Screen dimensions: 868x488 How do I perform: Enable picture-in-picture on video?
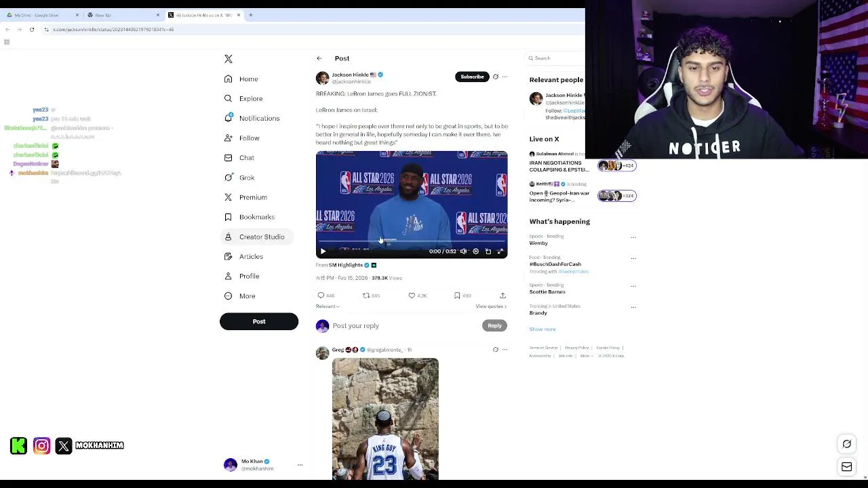coord(488,251)
